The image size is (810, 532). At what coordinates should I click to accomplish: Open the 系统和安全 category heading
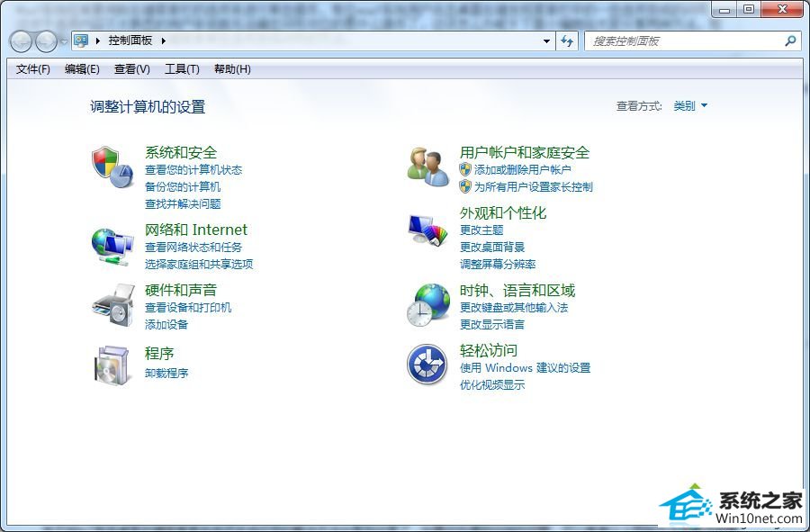tap(181, 152)
